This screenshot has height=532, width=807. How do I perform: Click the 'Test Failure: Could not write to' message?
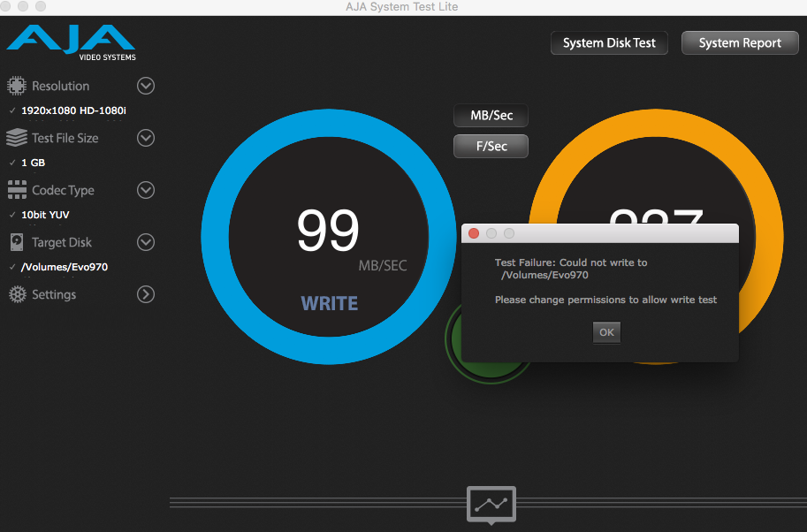pyautogui.click(x=571, y=262)
